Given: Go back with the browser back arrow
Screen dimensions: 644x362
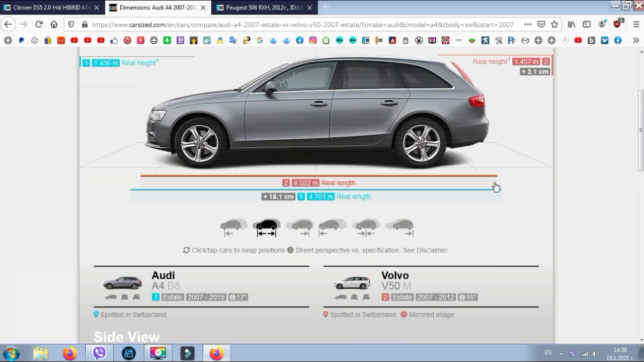Looking at the screenshot, I should click(8, 24).
